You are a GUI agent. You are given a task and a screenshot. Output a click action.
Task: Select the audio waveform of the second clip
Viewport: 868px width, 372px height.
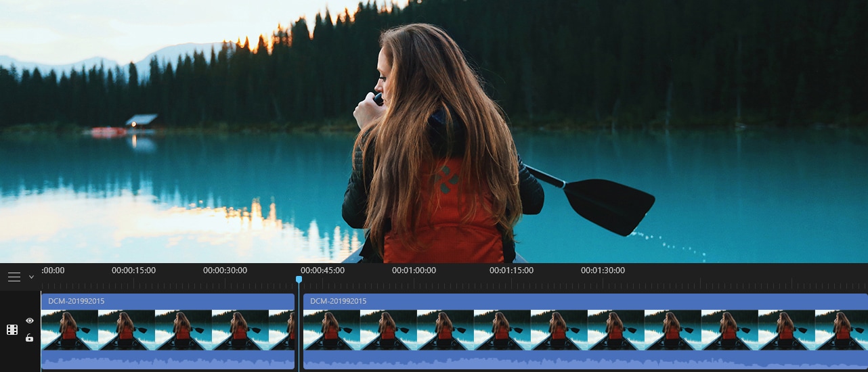[x=585, y=361]
